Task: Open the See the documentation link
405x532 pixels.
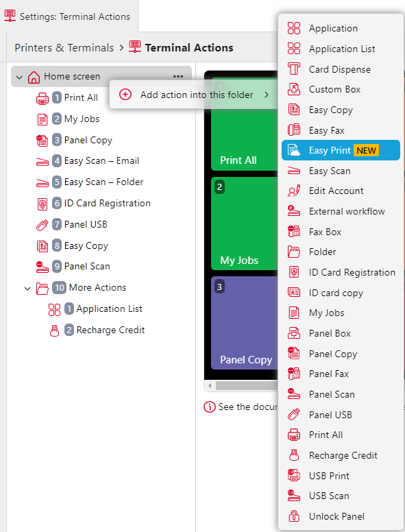Action: (247, 407)
